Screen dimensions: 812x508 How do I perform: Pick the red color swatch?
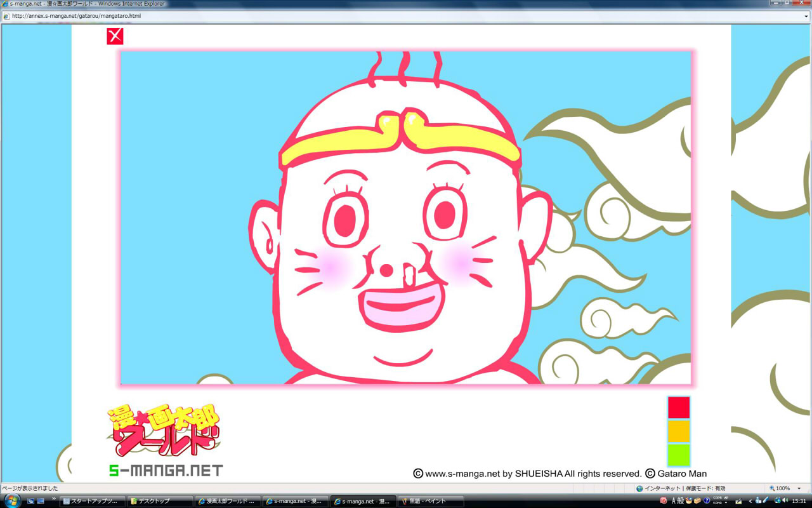tap(678, 407)
